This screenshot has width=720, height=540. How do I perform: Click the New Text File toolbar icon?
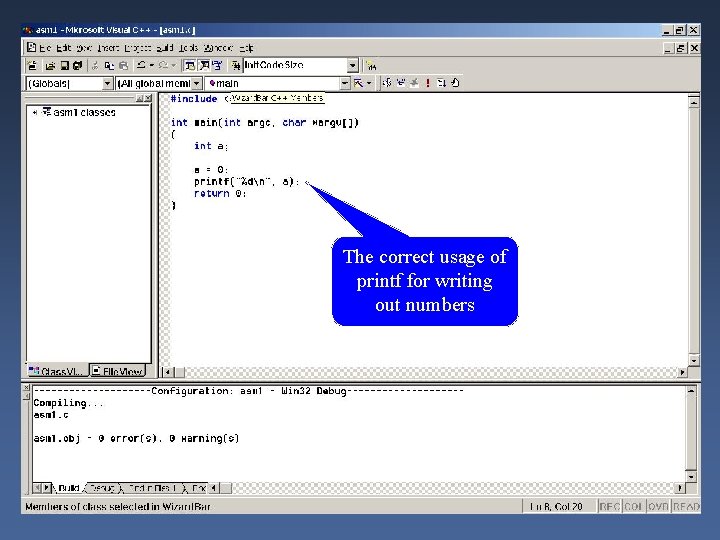32,66
